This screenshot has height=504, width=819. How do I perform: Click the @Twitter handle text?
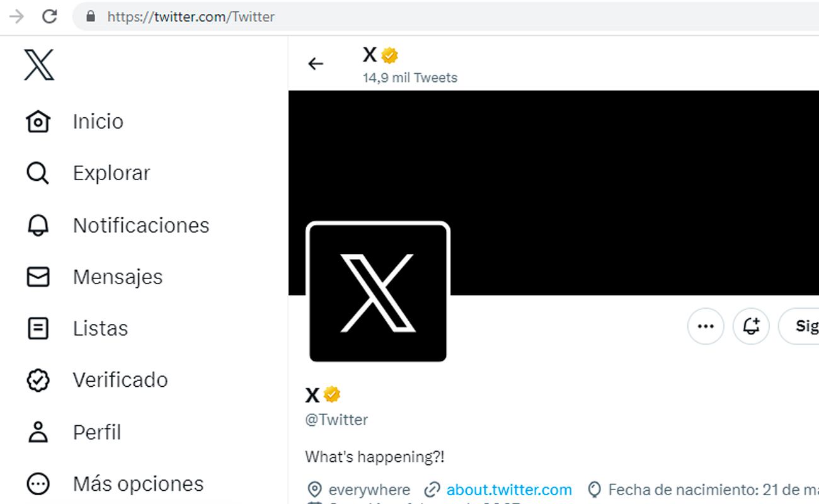pos(336,420)
